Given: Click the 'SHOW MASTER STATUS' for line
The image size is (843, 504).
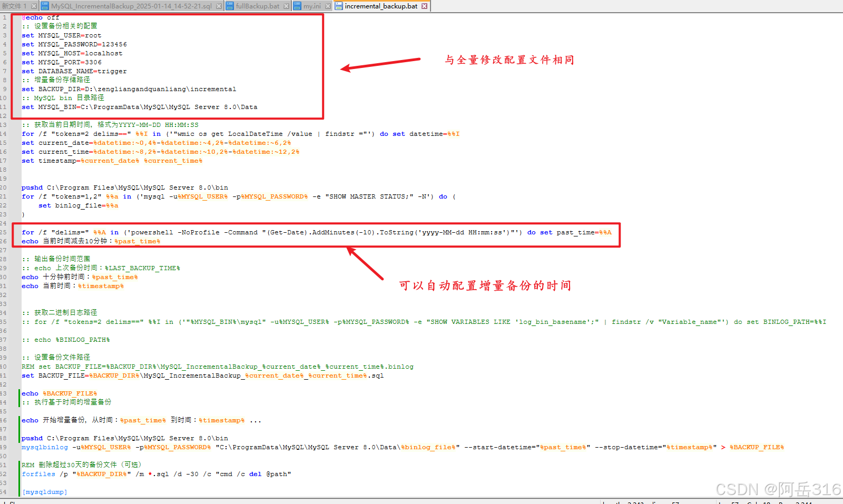Looking at the screenshot, I should coord(239,196).
